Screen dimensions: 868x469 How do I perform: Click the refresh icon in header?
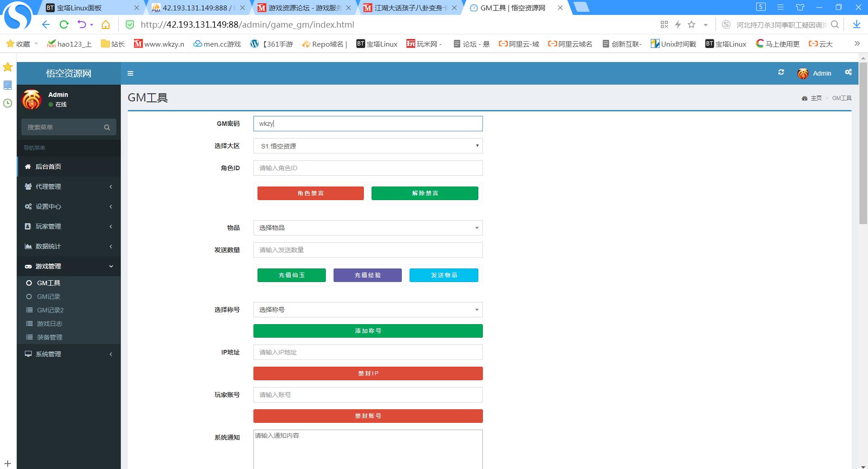(x=781, y=72)
